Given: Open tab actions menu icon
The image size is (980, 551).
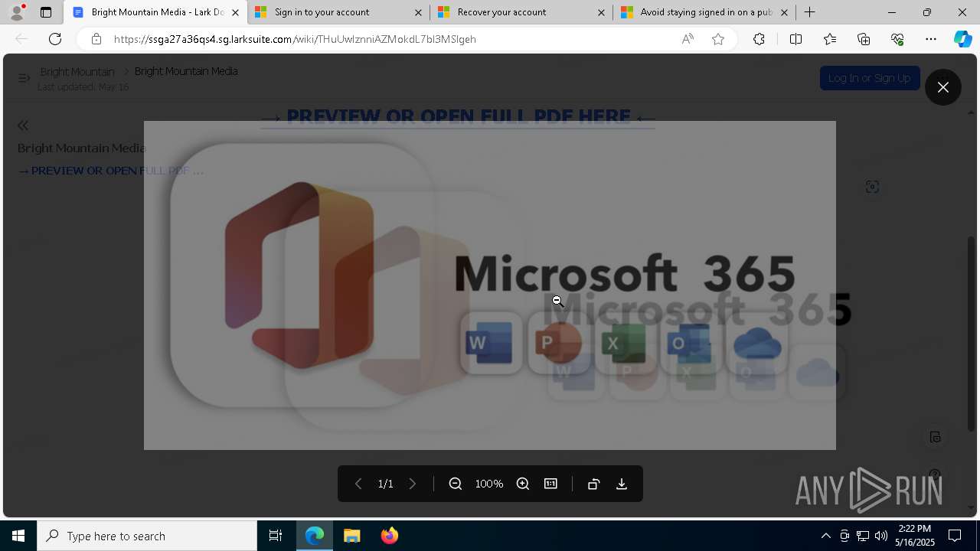Looking at the screenshot, I should [x=46, y=12].
